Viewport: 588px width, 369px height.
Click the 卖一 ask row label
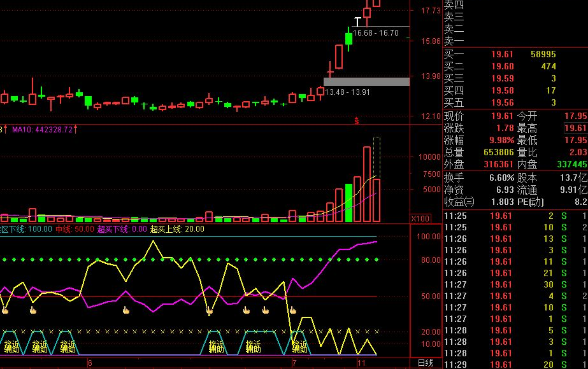click(x=454, y=41)
